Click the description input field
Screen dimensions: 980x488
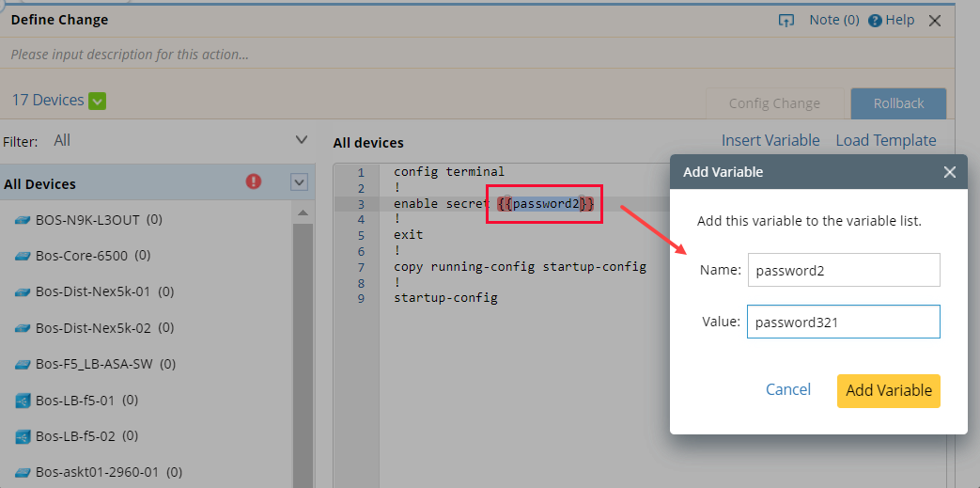pyautogui.click(x=376, y=55)
